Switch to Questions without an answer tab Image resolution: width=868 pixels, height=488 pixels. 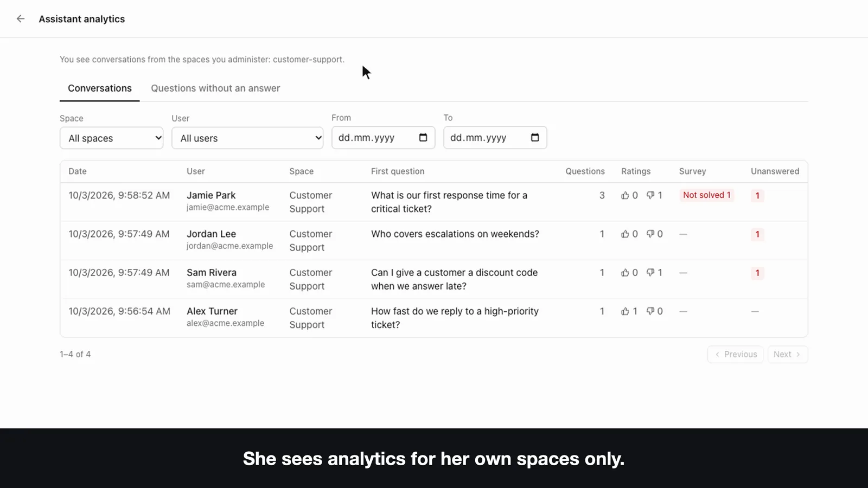click(215, 88)
